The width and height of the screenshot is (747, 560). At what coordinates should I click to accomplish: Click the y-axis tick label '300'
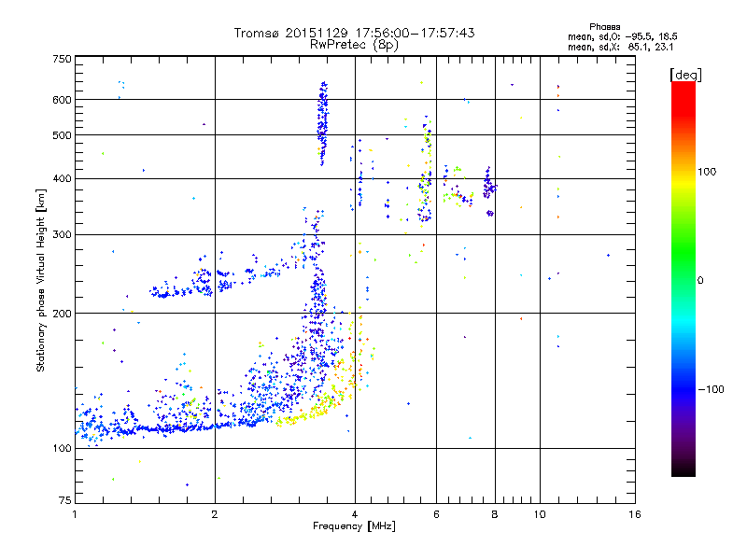click(62, 234)
